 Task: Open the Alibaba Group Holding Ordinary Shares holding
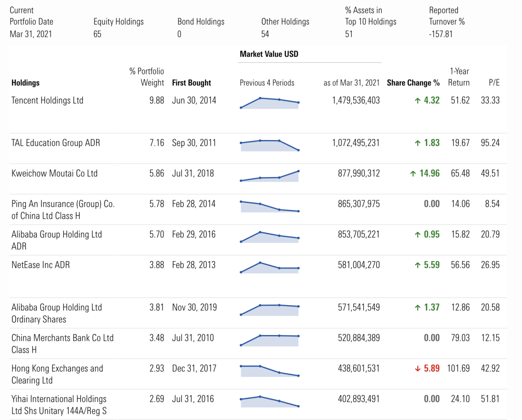[57, 313]
